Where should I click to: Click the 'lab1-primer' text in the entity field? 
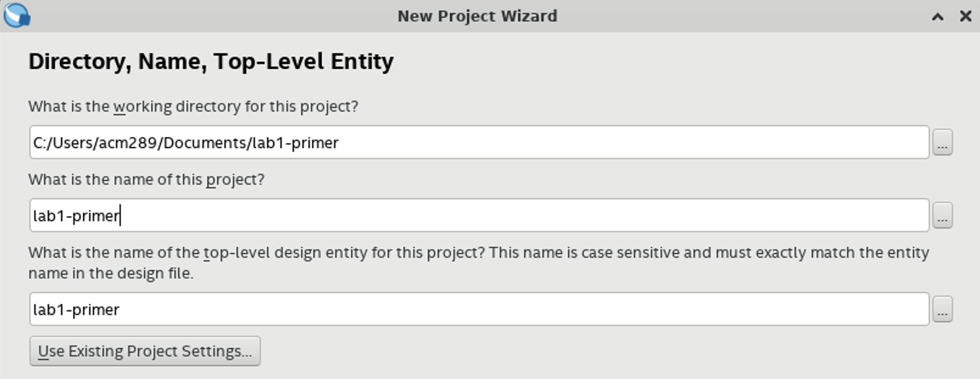(76, 310)
